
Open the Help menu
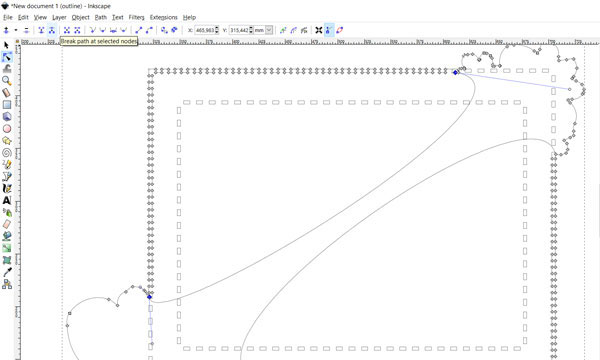pyautogui.click(x=189, y=17)
